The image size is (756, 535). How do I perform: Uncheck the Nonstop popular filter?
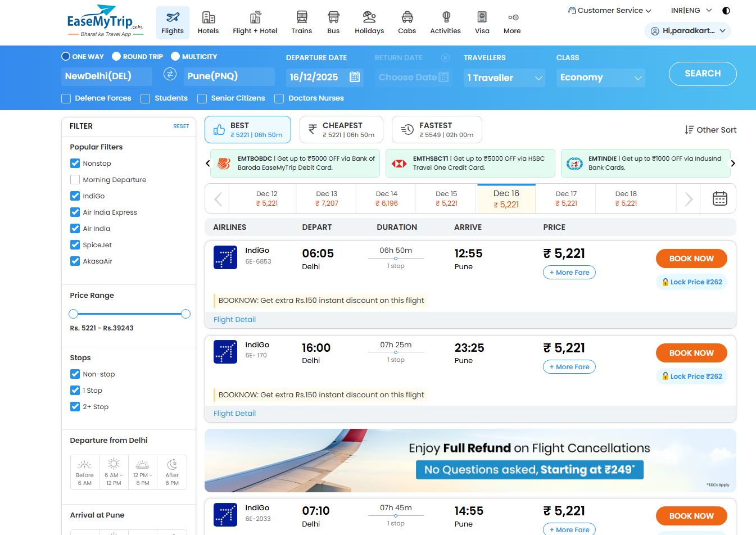click(75, 163)
